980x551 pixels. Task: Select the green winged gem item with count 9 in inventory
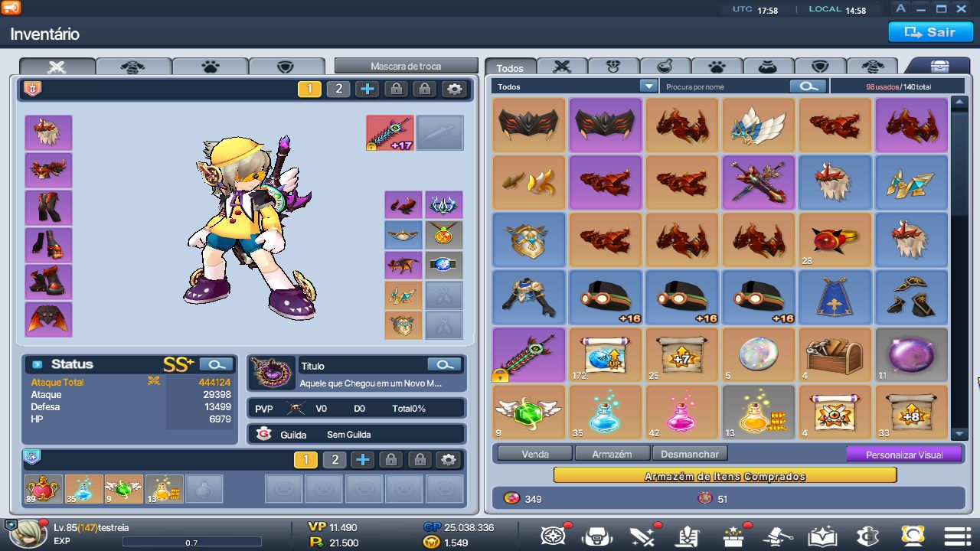pos(529,412)
